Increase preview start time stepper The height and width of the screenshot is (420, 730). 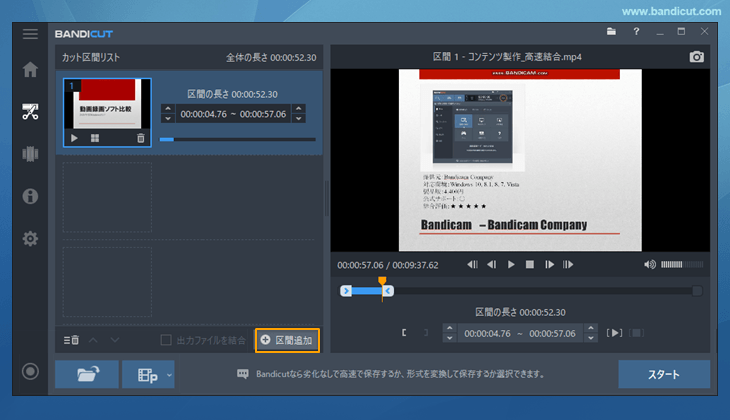tap(449, 328)
